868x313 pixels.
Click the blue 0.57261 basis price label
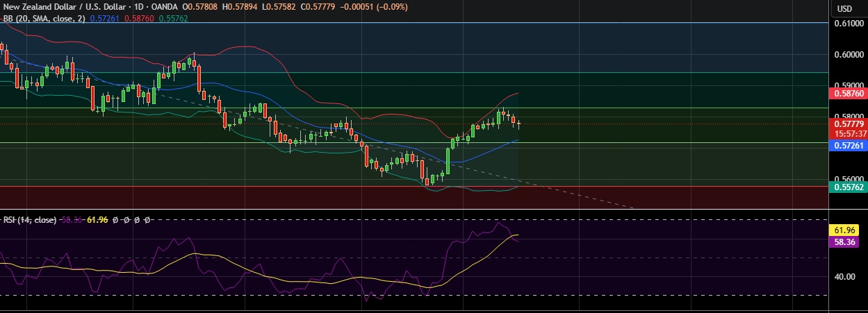tap(848, 145)
